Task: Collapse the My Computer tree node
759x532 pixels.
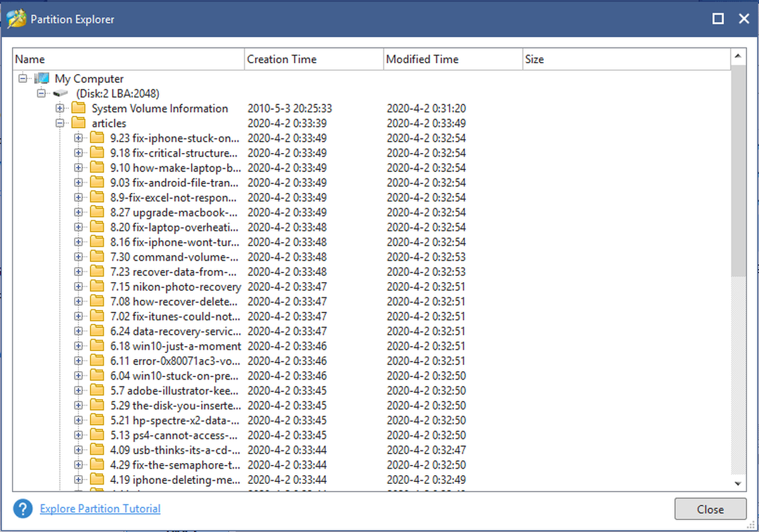Action: (x=23, y=79)
